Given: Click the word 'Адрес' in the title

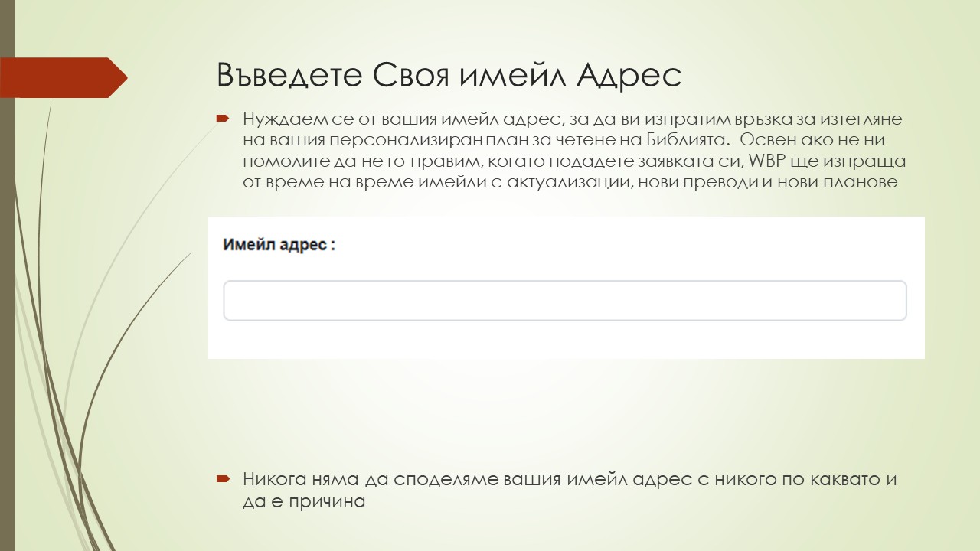Looking at the screenshot, I should [x=628, y=75].
